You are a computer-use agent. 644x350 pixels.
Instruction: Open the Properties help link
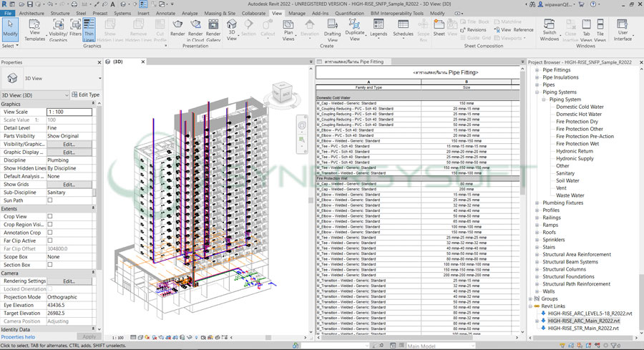coord(18,336)
